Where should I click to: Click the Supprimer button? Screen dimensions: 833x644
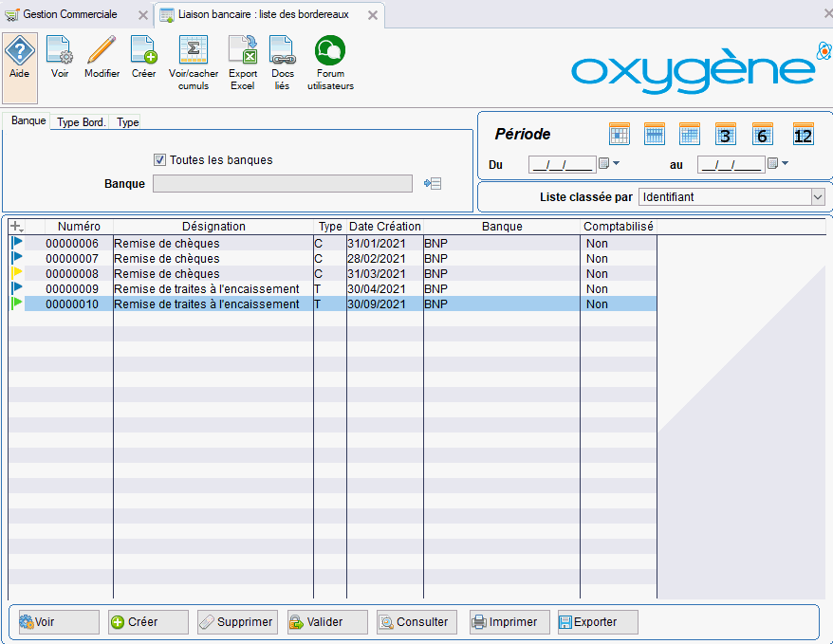tap(237, 621)
